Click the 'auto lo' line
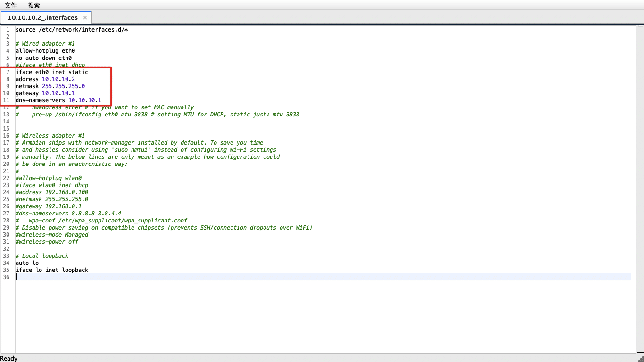The height and width of the screenshot is (362, 644). coord(27,263)
